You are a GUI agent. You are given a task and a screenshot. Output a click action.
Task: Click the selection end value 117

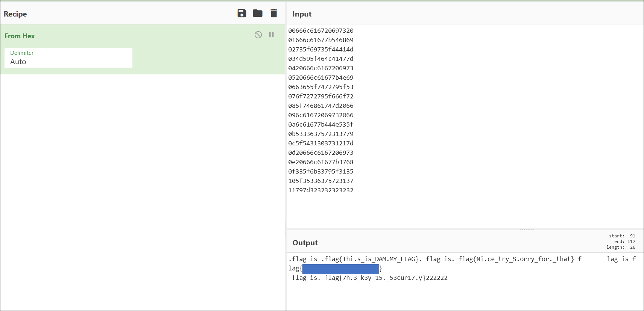click(631, 242)
